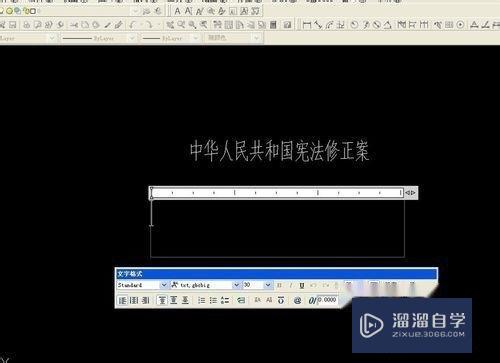The image size is (500, 363).
Task: Toggle Italic in the text format bar
Action: [x=291, y=285]
